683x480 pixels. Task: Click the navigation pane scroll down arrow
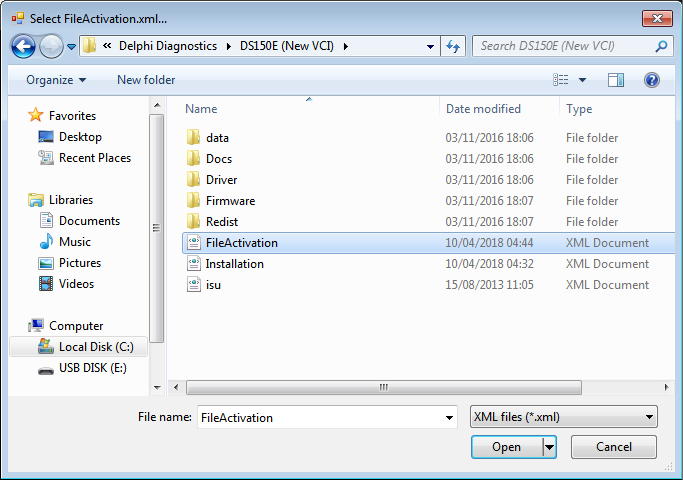(x=157, y=387)
